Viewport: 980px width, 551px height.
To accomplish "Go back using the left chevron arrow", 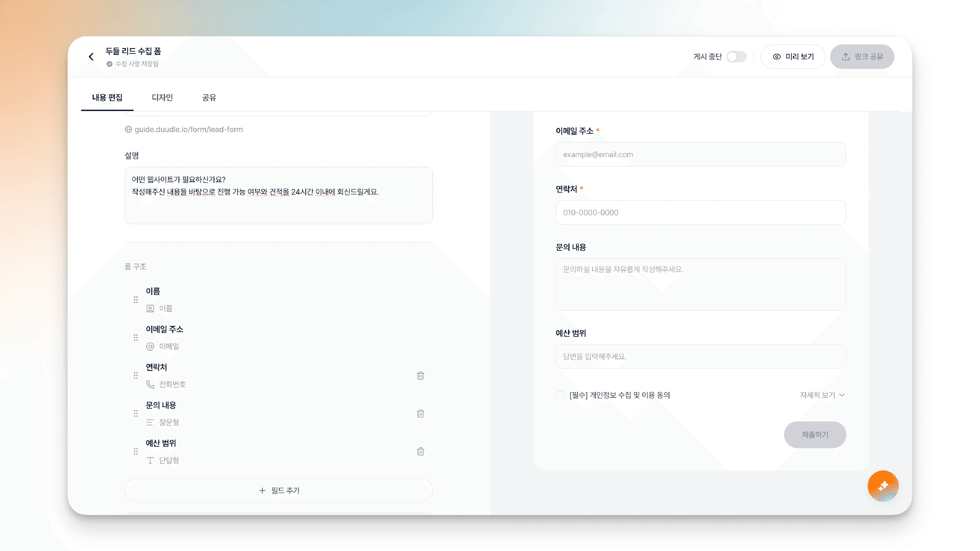I will (x=91, y=57).
